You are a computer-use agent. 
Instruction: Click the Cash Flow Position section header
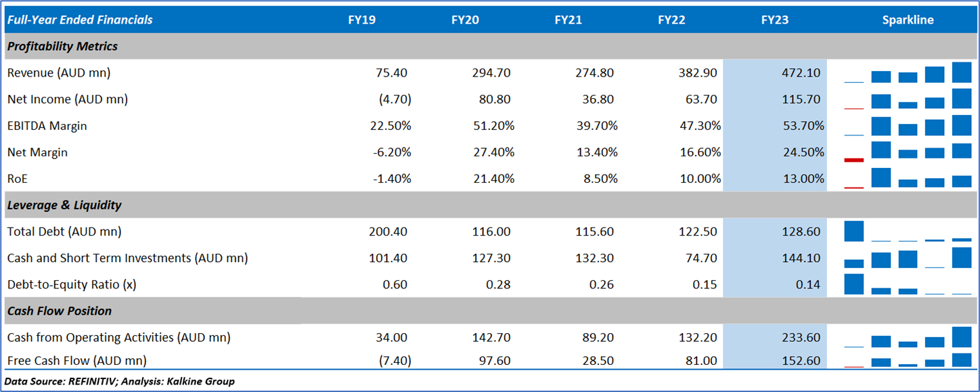point(60,311)
